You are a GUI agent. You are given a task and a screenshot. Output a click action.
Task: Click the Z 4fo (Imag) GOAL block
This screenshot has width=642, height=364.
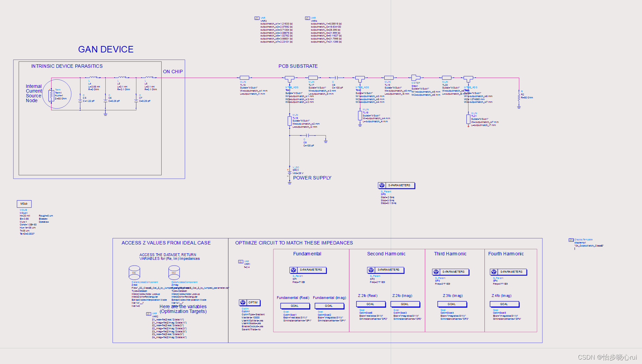tap(504, 304)
